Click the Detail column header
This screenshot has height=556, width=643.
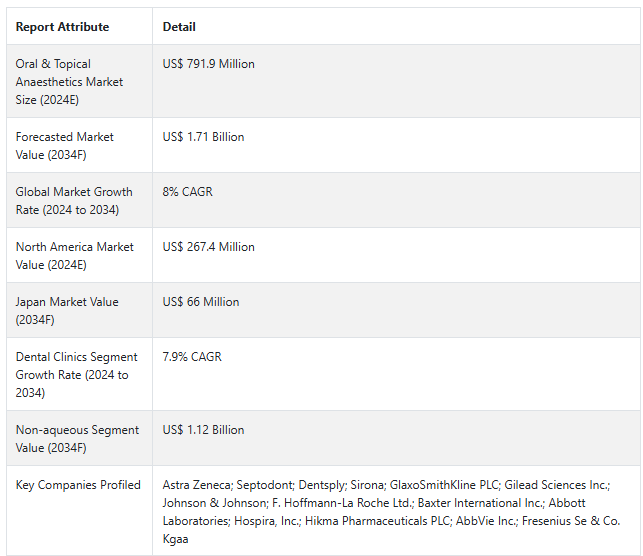[x=179, y=27]
